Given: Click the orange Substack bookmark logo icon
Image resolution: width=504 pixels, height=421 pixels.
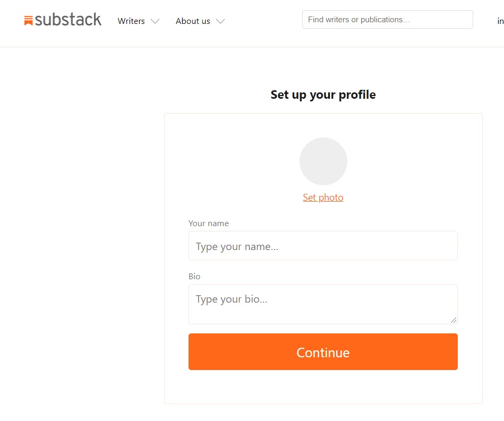Looking at the screenshot, I should [28, 20].
